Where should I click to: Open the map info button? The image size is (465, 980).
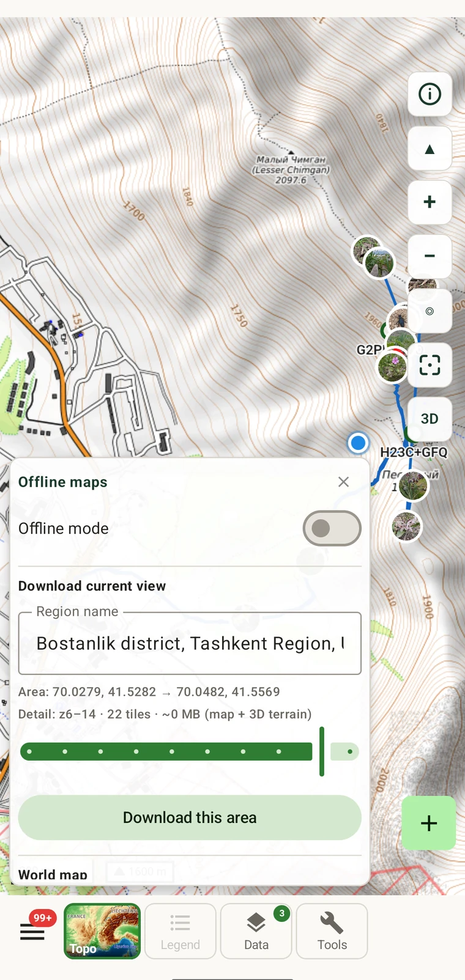click(430, 94)
